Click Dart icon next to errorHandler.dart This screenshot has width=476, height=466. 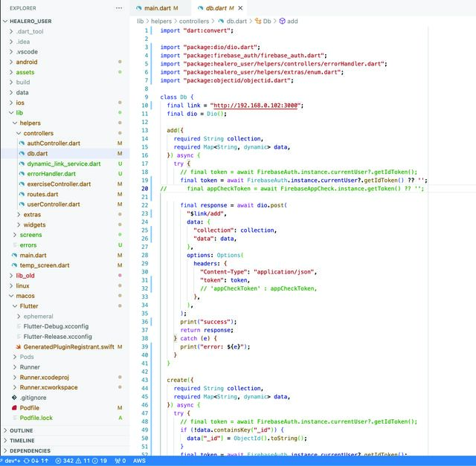22,174
